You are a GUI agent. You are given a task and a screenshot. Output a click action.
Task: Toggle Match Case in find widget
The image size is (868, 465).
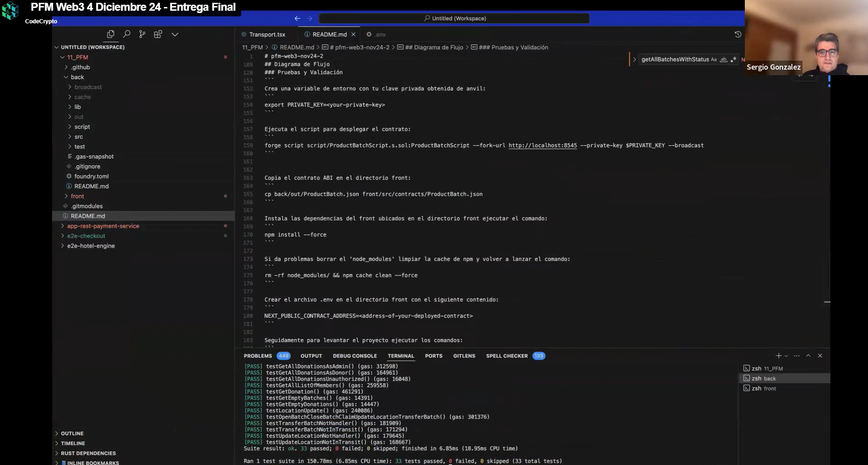click(x=714, y=59)
